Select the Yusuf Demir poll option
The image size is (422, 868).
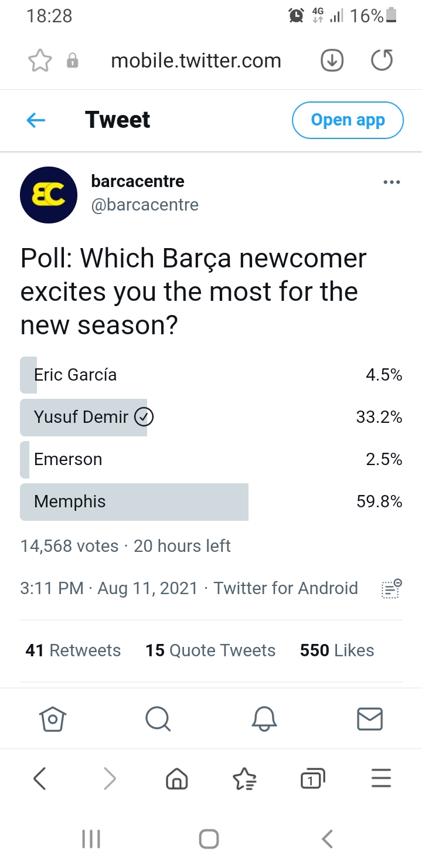pyautogui.click(x=211, y=417)
